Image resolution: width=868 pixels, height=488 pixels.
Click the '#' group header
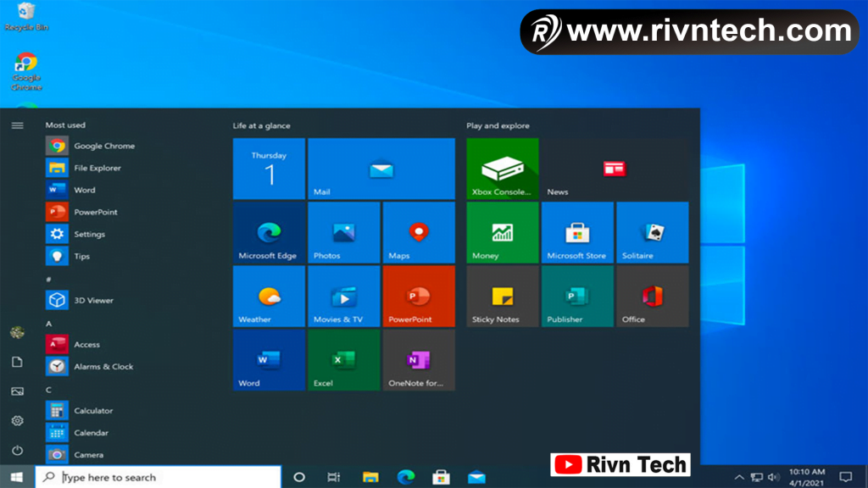48,280
